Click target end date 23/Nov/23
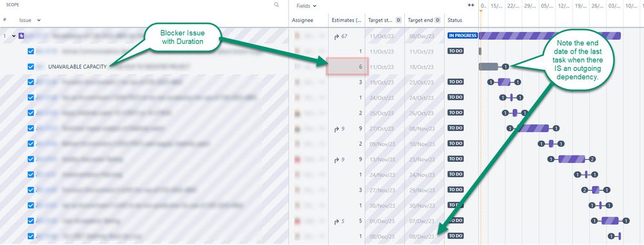Screen dimensions: 644x245 click(422, 159)
